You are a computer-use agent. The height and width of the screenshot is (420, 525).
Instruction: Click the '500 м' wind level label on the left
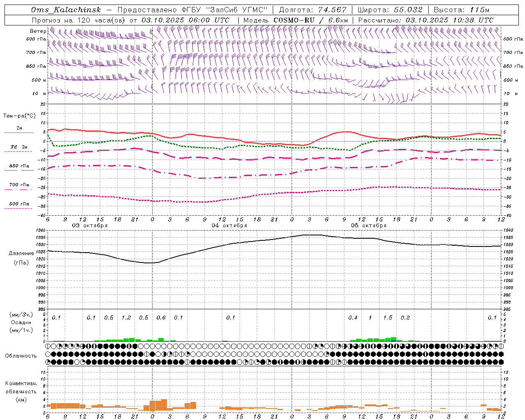pyautogui.click(x=39, y=80)
